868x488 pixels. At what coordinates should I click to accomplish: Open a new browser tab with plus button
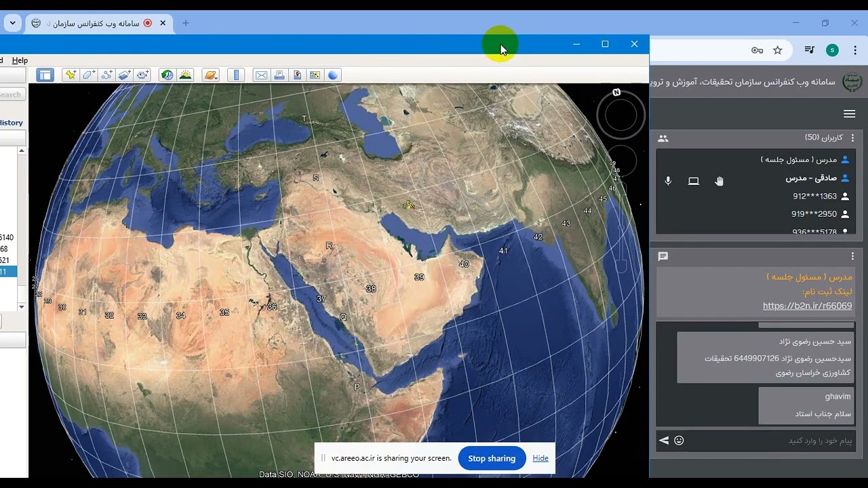(186, 23)
